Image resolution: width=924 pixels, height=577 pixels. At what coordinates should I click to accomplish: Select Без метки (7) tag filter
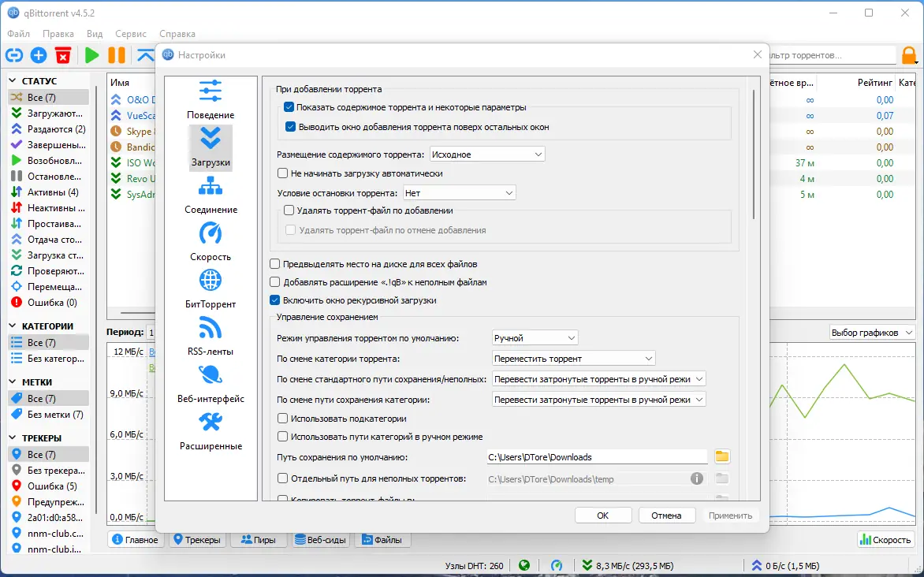tap(48, 415)
